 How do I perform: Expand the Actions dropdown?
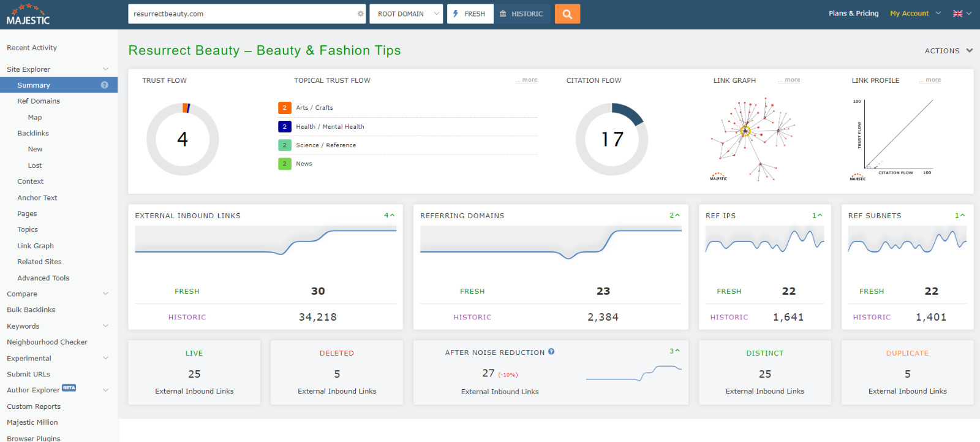tap(949, 51)
